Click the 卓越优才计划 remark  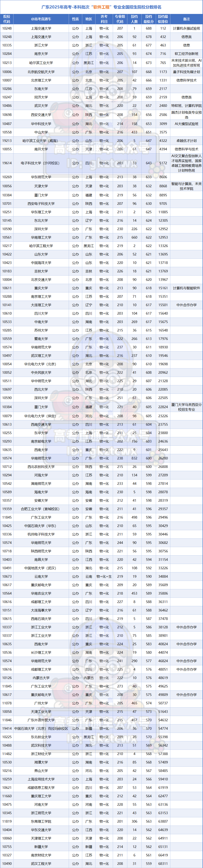point(187,140)
